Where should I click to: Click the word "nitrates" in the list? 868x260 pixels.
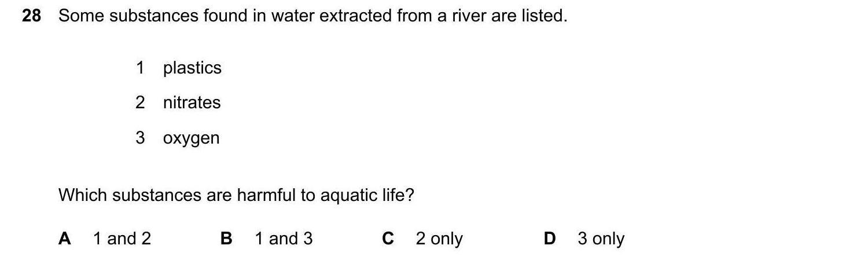[x=192, y=102]
